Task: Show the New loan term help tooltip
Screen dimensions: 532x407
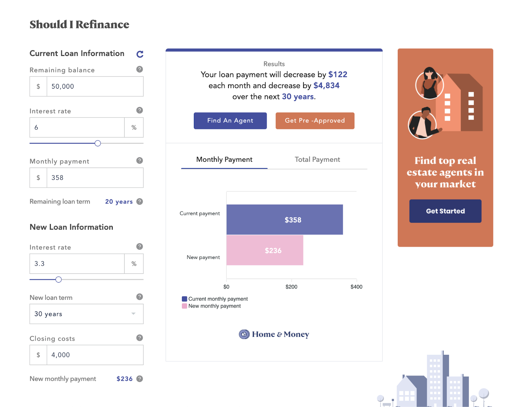Action: pos(140,297)
